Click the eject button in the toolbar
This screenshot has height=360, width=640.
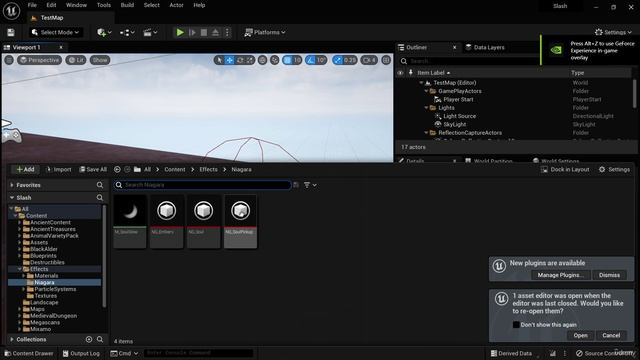(x=216, y=32)
